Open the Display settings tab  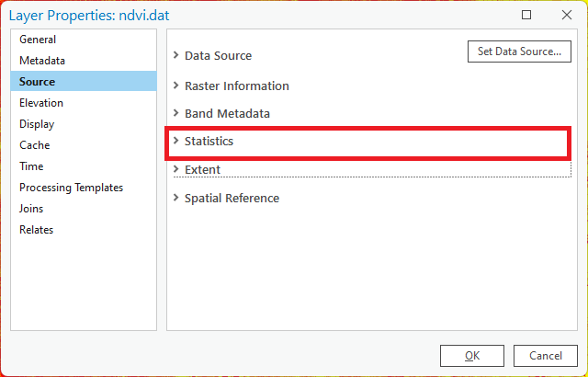click(x=37, y=124)
